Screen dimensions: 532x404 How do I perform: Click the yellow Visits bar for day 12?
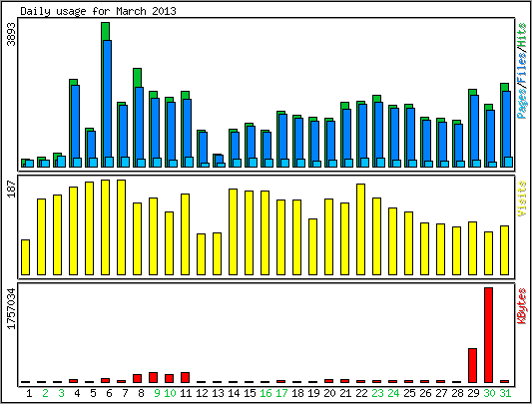(201, 254)
